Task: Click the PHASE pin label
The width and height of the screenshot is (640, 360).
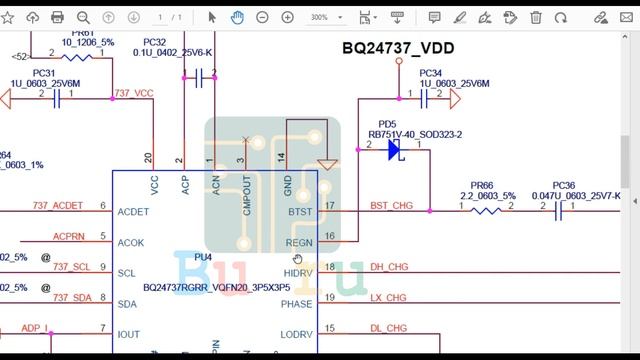Action: point(296,304)
